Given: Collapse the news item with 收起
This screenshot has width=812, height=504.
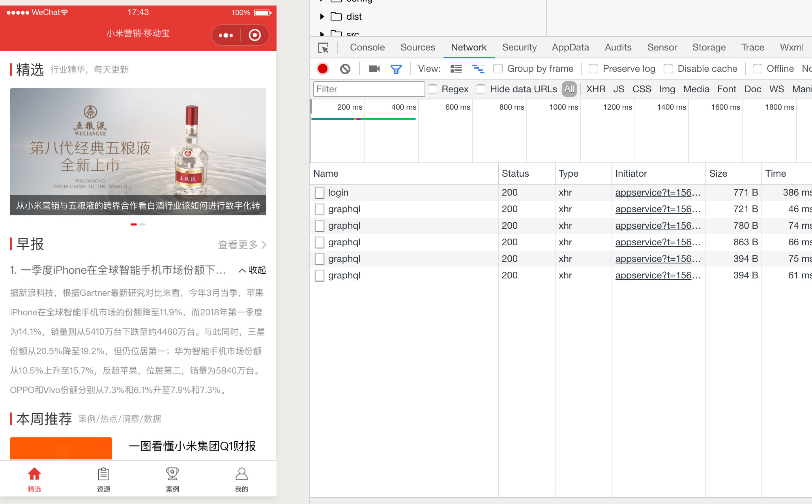Looking at the screenshot, I should tap(253, 270).
